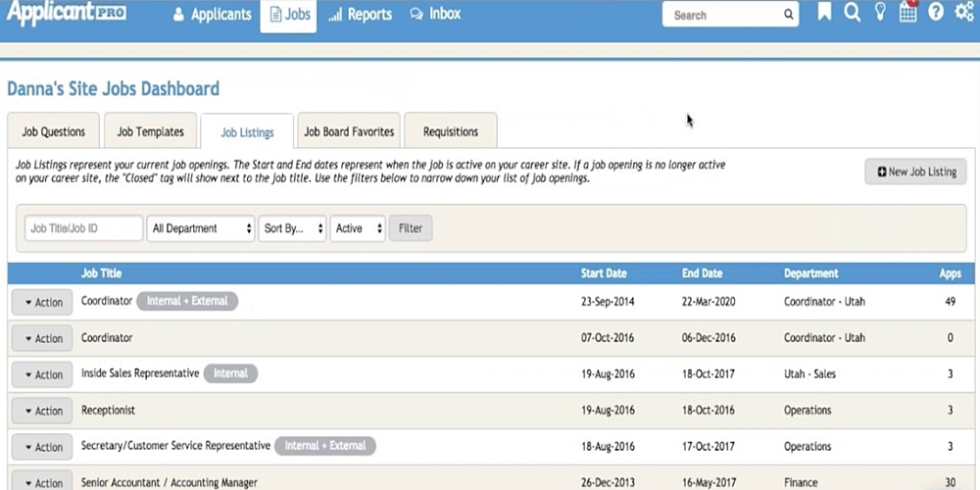Expand Action menu for Receptionist row

pyautogui.click(x=43, y=412)
